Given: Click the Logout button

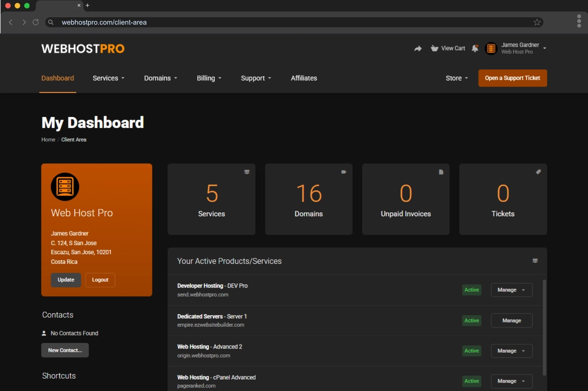Looking at the screenshot, I should 100,280.
